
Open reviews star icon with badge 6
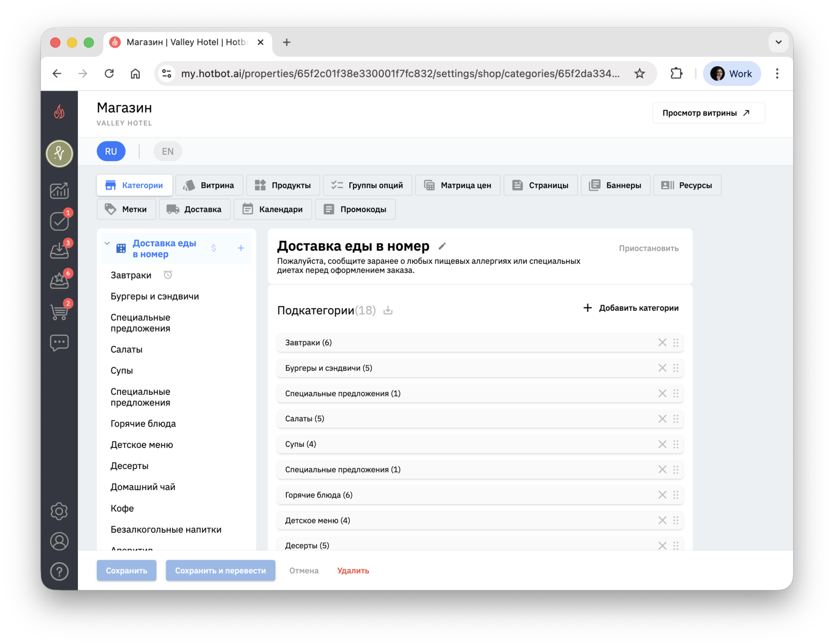pos(60,280)
